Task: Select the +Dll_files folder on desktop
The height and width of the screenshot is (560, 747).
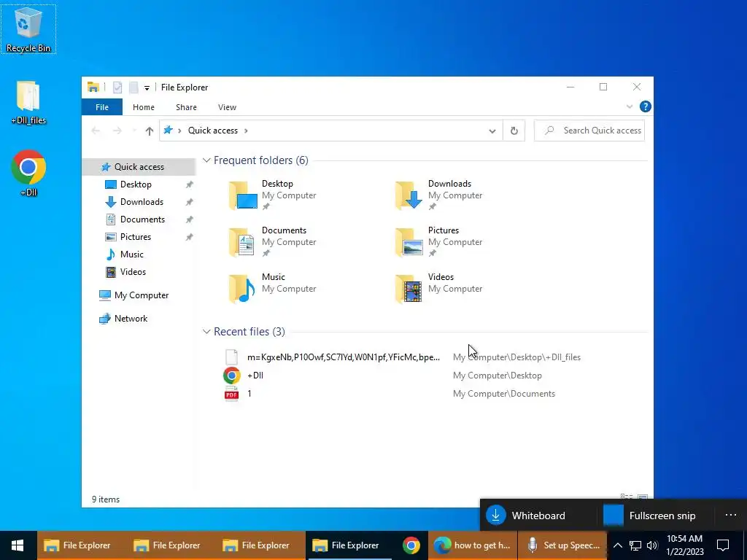Action: [28, 102]
